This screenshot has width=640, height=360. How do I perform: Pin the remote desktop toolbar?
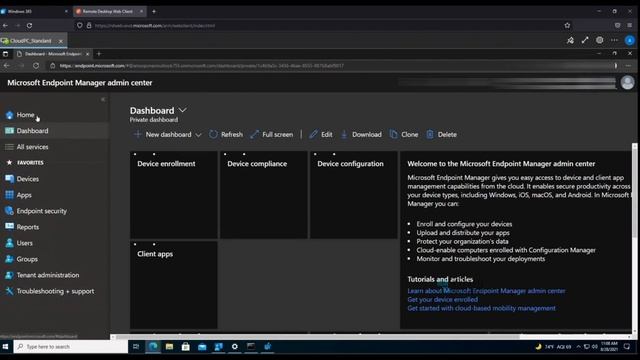pos(570,40)
